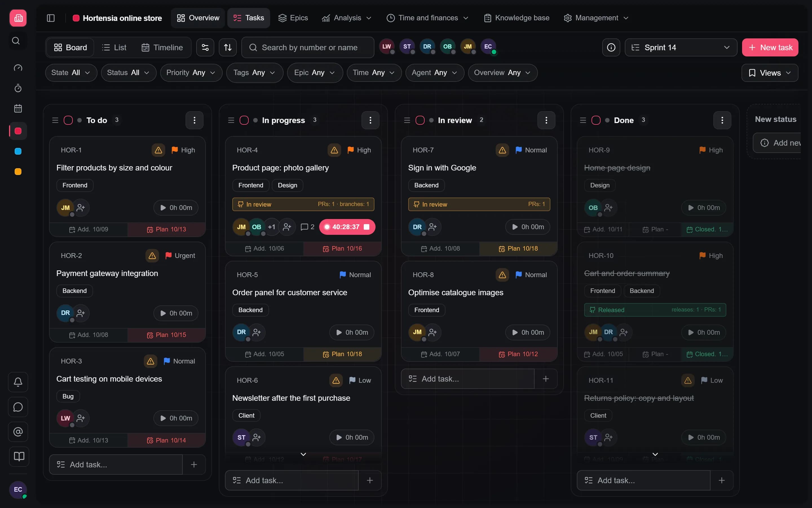Stop the running 40:28:37 timer on HOR-4
Viewport: 812px width, 508px height.
click(367, 227)
